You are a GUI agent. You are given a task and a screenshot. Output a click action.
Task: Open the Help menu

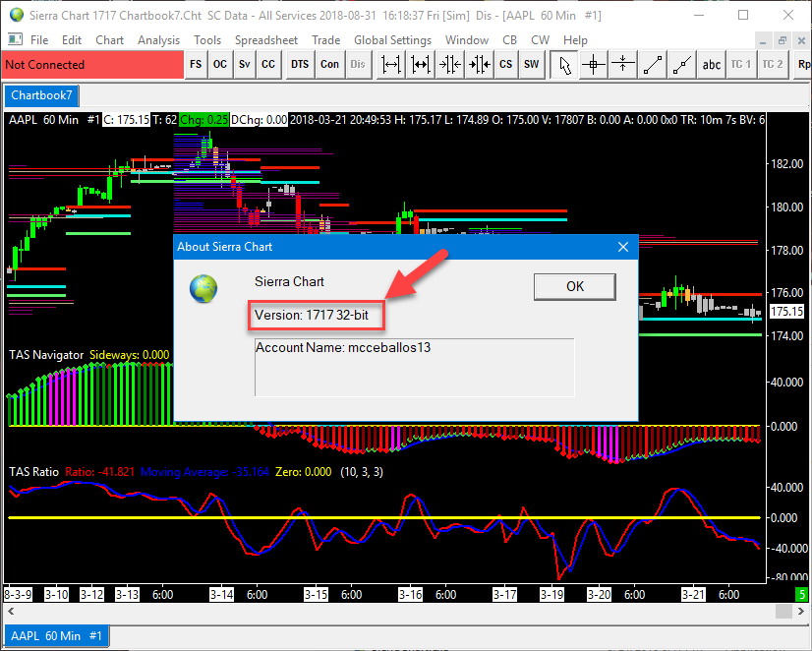click(575, 40)
